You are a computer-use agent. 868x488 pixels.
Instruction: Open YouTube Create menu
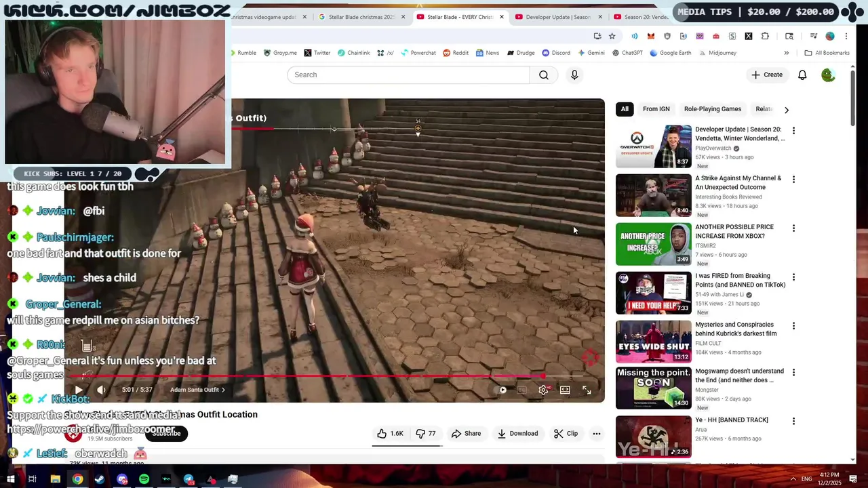pos(767,75)
